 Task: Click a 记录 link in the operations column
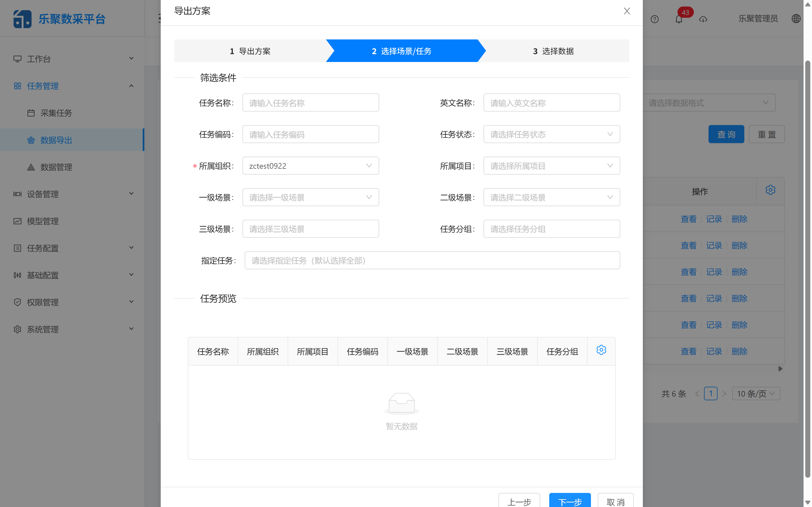click(714, 219)
